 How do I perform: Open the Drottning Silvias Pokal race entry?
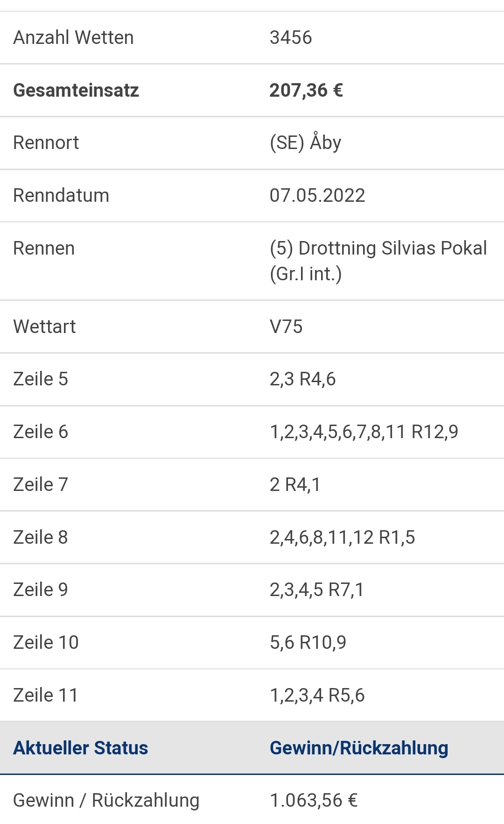[x=378, y=261]
